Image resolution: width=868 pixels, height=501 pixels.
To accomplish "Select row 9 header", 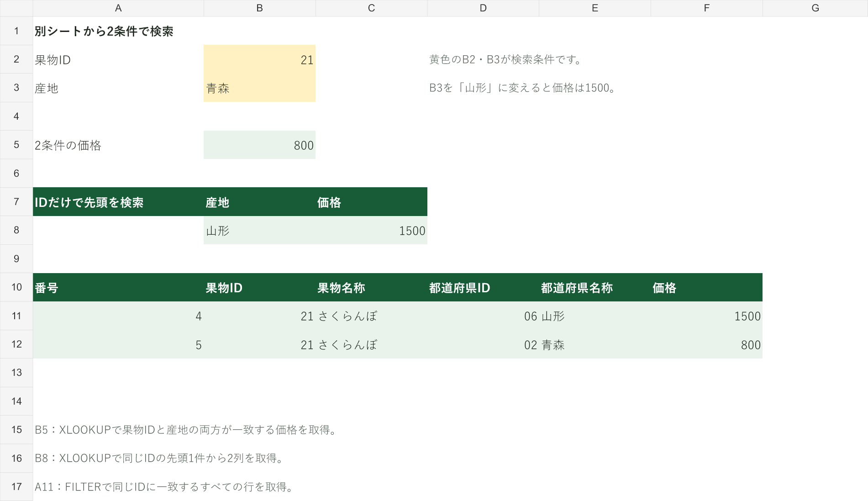I will [16, 259].
